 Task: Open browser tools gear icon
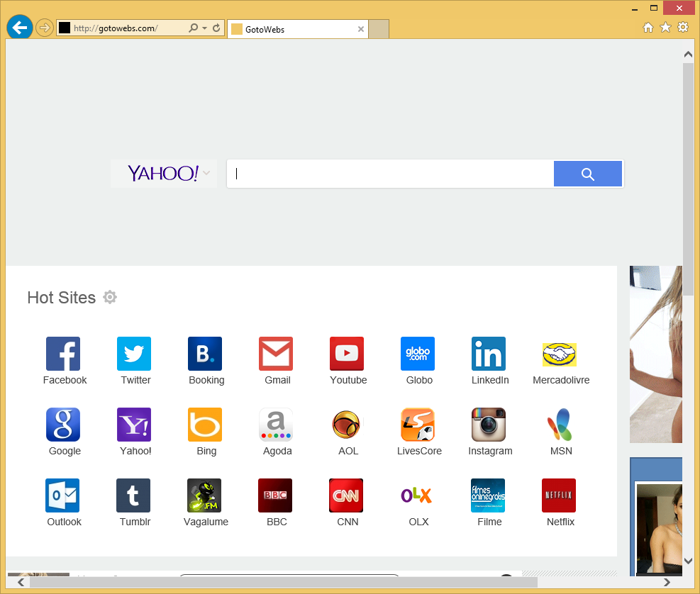[683, 27]
